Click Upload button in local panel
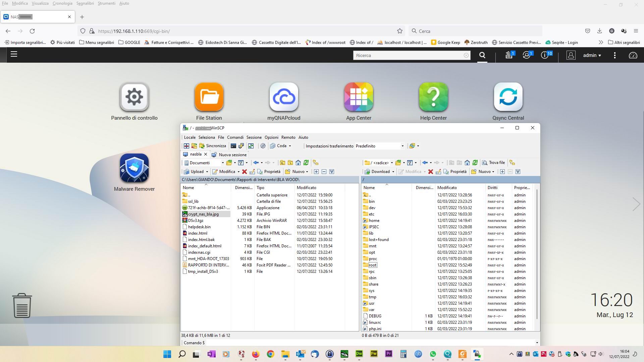The width and height of the screenshot is (644, 362). click(194, 171)
